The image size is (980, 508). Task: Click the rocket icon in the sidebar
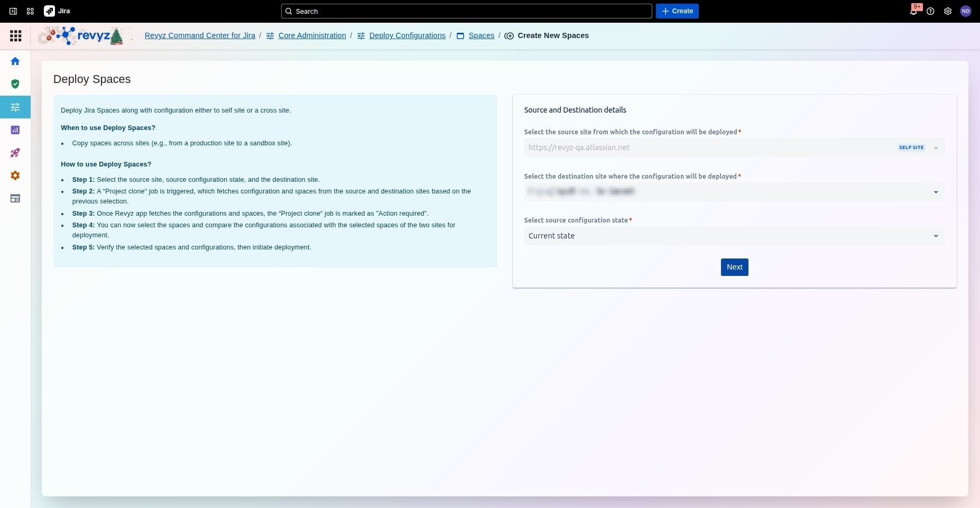point(15,153)
